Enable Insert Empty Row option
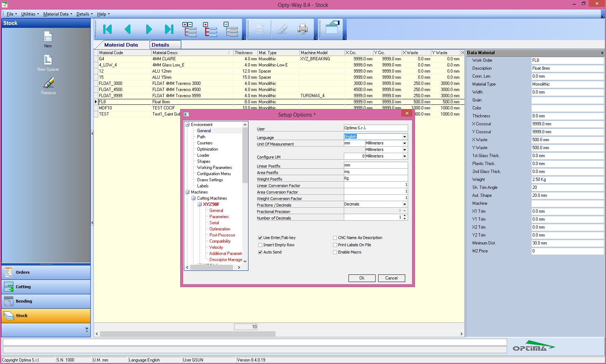This screenshot has width=606, height=364. click(x=260, y=245)
